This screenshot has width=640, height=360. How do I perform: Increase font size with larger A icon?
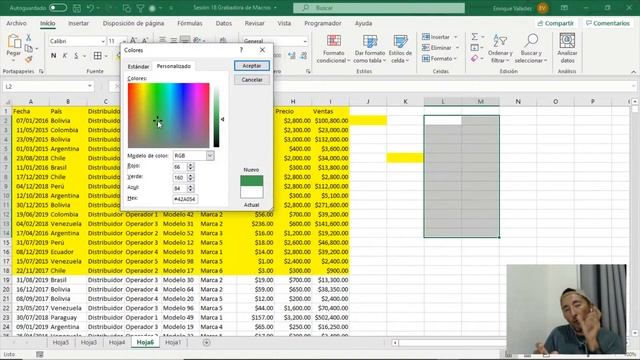pos(133,41)
